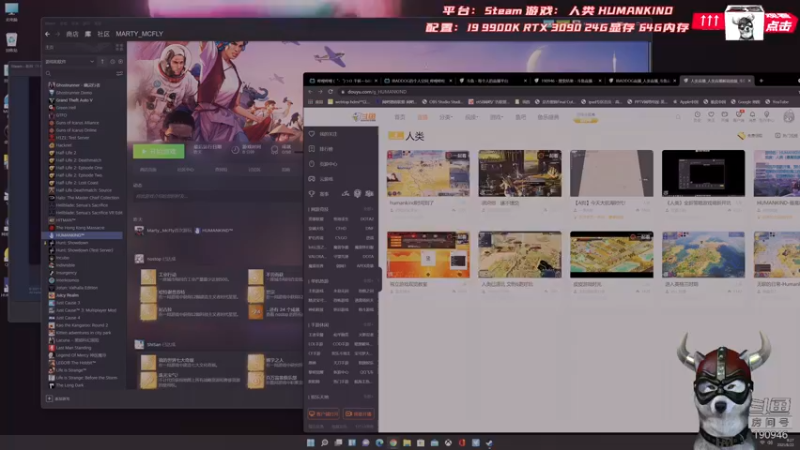Open the black screen stream thumbnail
The height and width of the screenshot is (450, 800).
[703, 173]
